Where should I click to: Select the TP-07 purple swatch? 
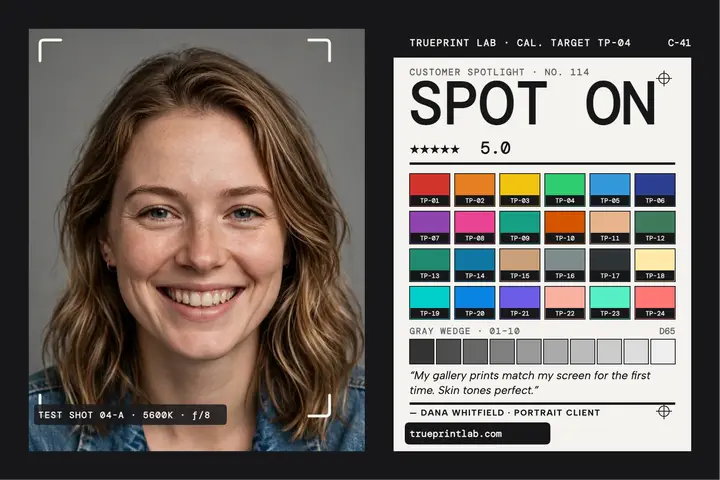(x=429, y=227)
